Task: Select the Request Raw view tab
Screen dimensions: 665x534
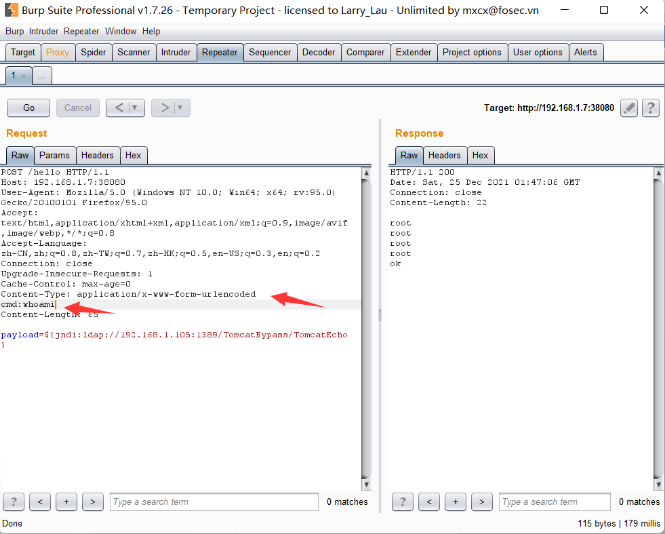Action: pos(20,155)
